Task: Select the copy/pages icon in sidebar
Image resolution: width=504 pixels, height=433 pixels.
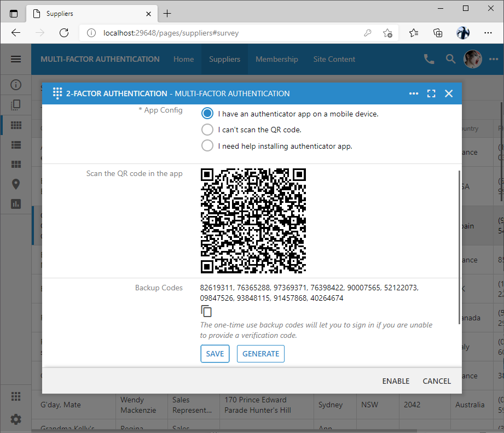Action: point(16,105)
